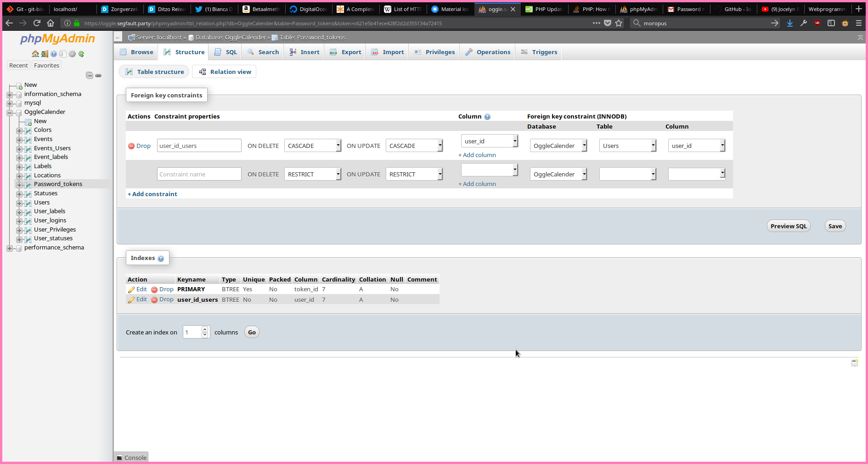Open the foreign key Table dropdown showing Users

click(627, 146)
